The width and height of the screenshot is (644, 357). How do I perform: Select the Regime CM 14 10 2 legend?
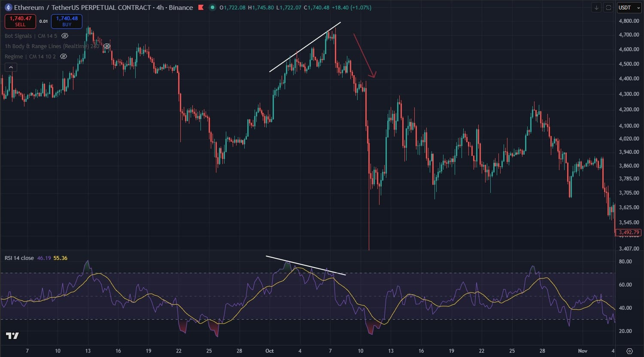(x=30, y=56)
